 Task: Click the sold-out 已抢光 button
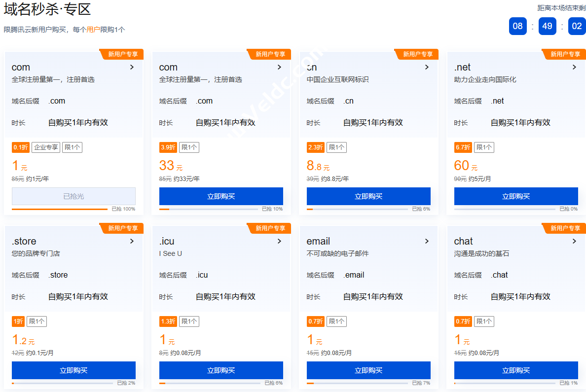73,196
